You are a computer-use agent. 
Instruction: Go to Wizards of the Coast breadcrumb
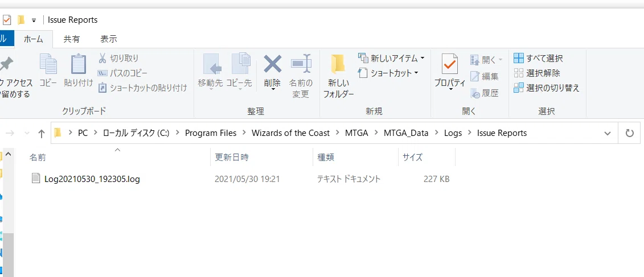pyautogui.click(x=291, y=133)
